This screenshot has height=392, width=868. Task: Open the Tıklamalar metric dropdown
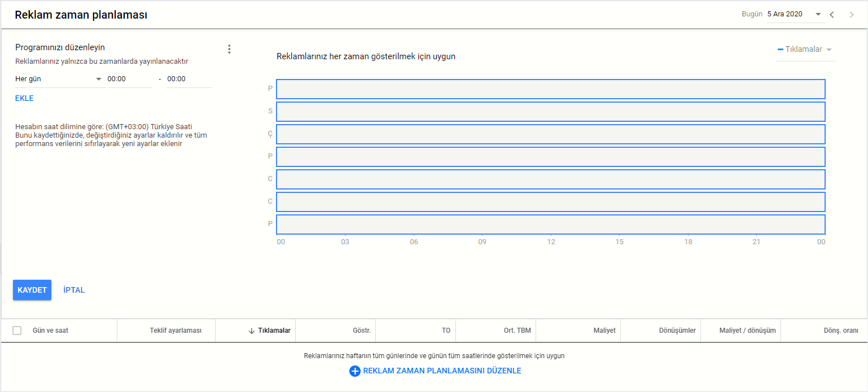pos(805,50)
